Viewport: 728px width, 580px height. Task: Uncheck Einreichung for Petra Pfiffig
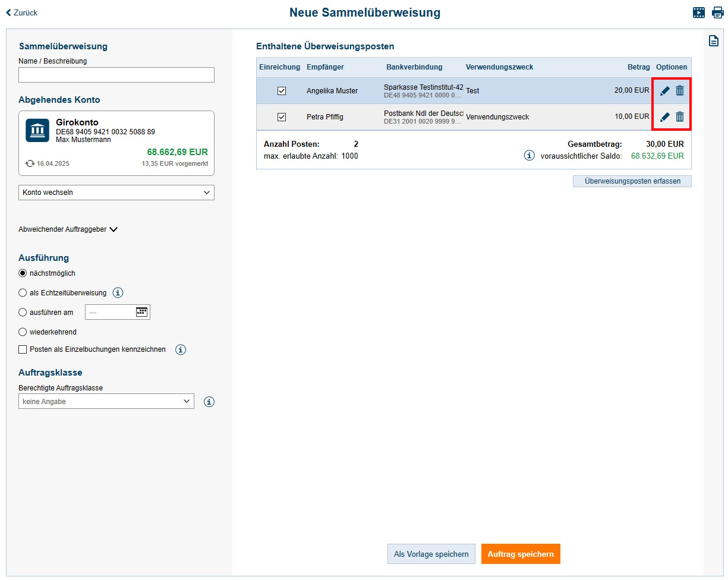coord(282,117)
